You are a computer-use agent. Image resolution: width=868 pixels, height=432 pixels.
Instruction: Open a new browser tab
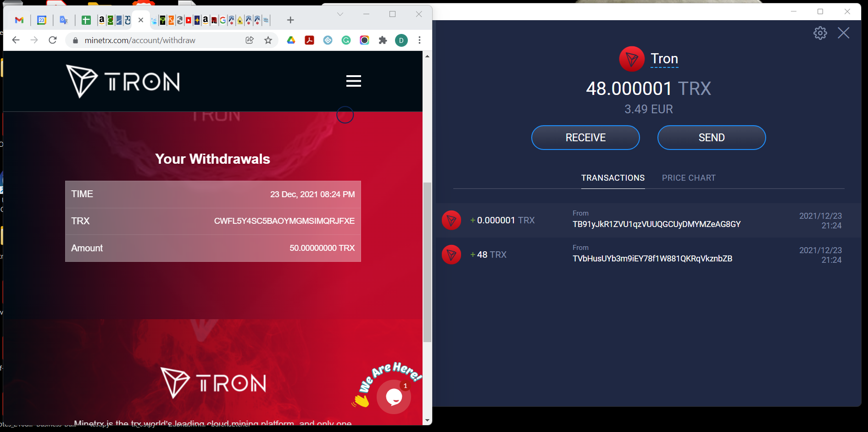[x=290, y=20]
